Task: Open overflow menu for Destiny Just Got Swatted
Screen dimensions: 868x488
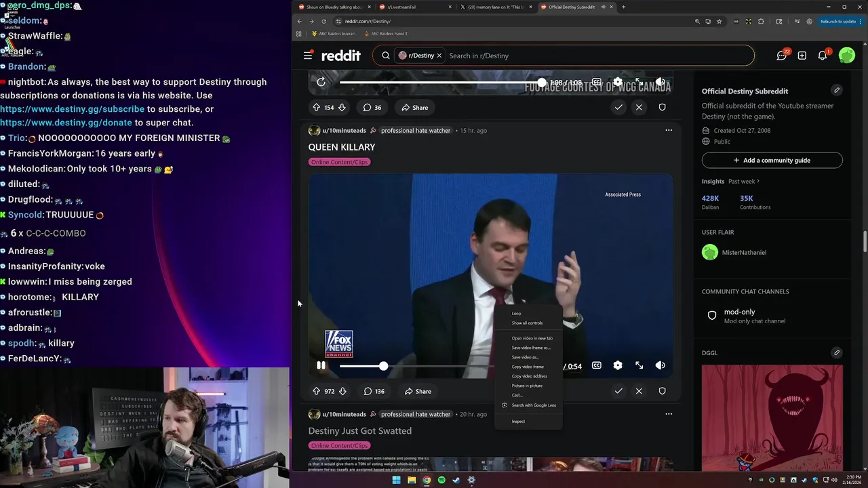Action: pos(669,414)
